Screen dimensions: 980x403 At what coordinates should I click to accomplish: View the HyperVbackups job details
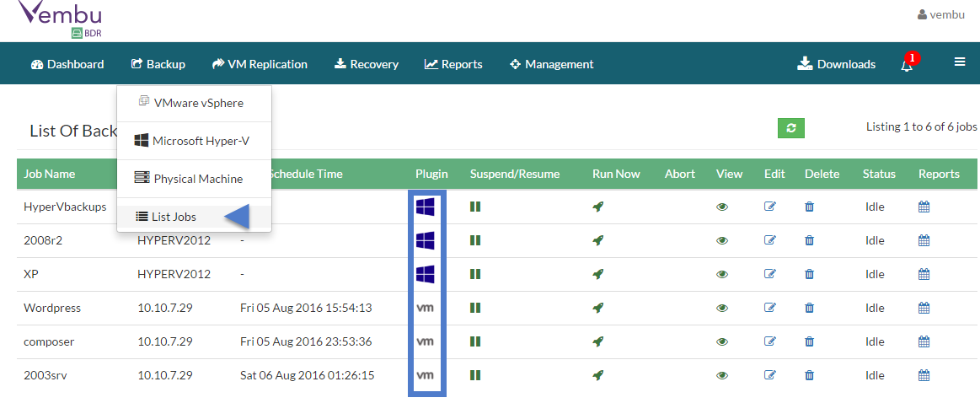pyautogui.click(x=722, y=207)
